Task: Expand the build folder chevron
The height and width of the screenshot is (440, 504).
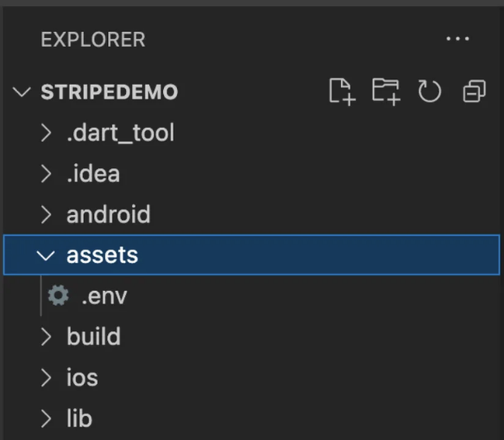Action: [46, 337]
